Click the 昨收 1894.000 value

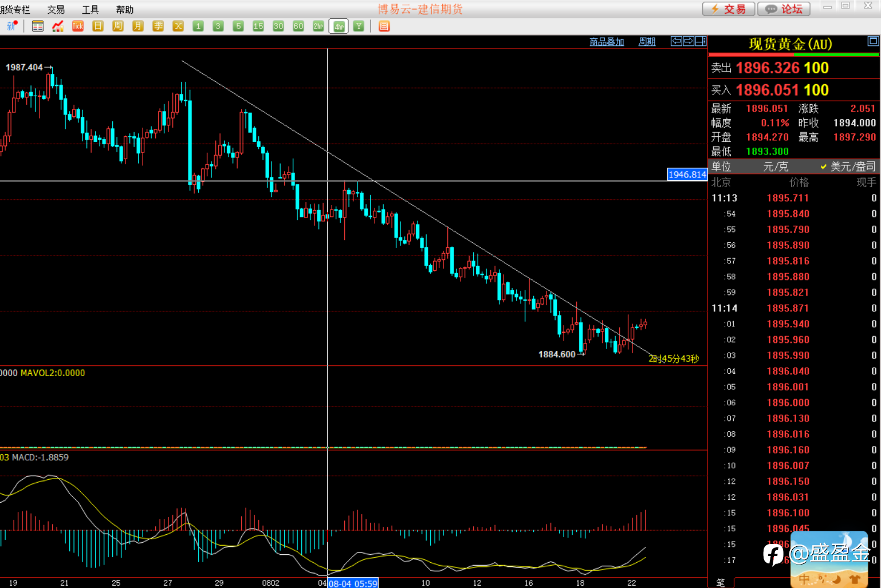855,123
